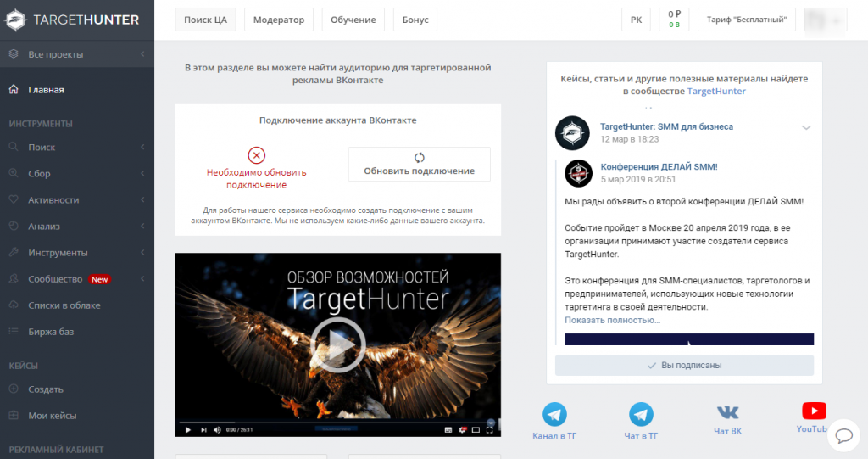Click Показать полностью… link
Image resolution: width=868 pixels, height=459 pixels.
click(612, 320)
